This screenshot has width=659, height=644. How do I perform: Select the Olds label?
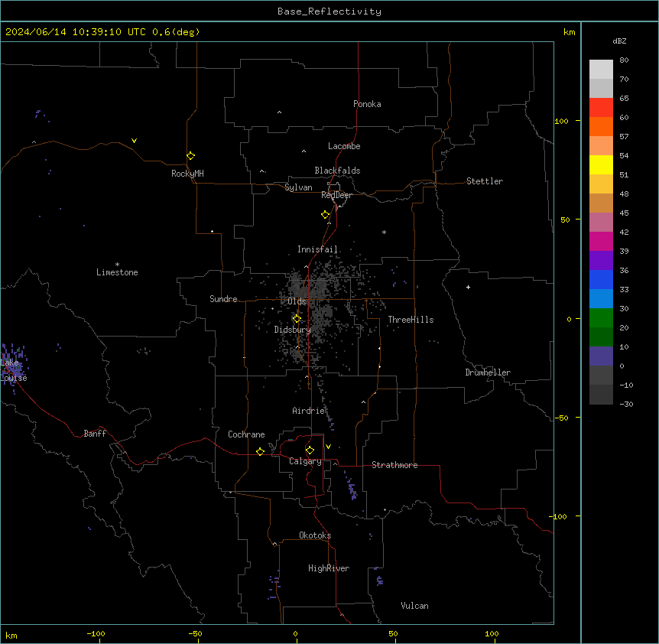pos(297,301)
